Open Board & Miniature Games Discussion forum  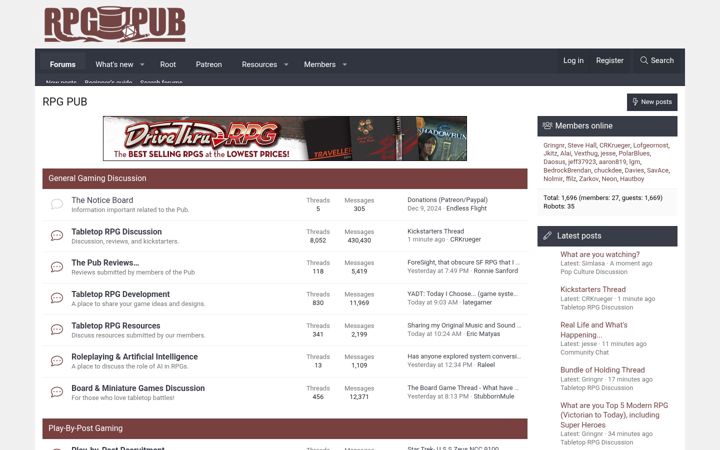[x=138, y=388]
